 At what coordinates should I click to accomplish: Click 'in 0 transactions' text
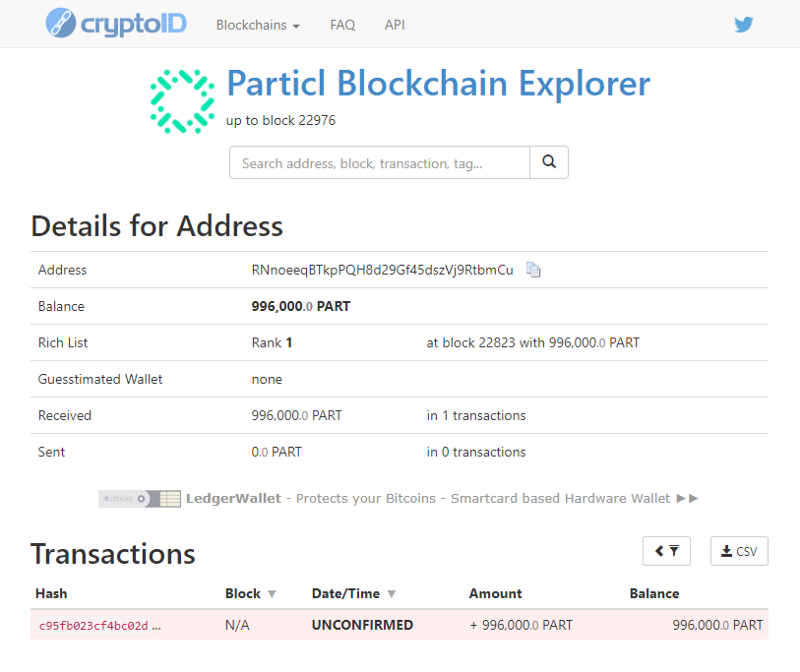tap(476, 452)
